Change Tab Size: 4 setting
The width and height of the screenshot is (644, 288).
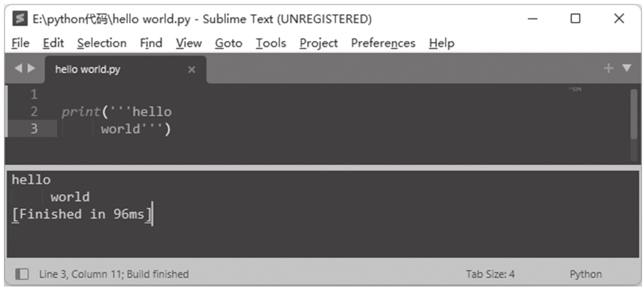pyautogui.click(x=490, y=274)
